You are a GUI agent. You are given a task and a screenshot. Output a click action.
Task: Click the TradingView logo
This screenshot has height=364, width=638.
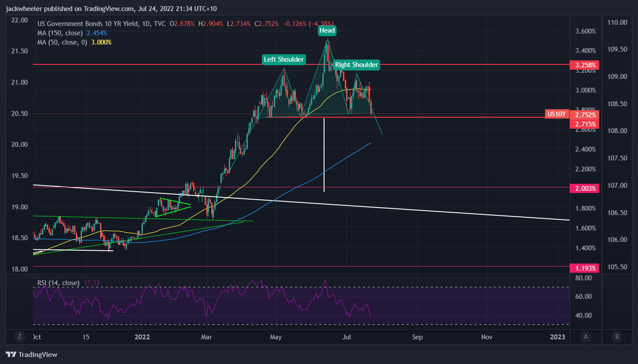tap(31, 354)
